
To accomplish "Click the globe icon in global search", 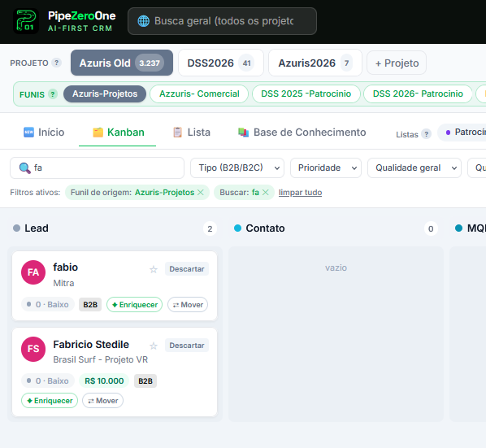I will pos(143,21).
